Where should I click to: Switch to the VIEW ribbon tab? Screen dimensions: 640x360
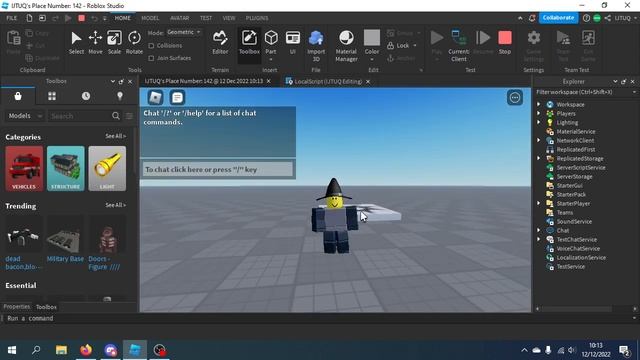(x=229, y=18)
